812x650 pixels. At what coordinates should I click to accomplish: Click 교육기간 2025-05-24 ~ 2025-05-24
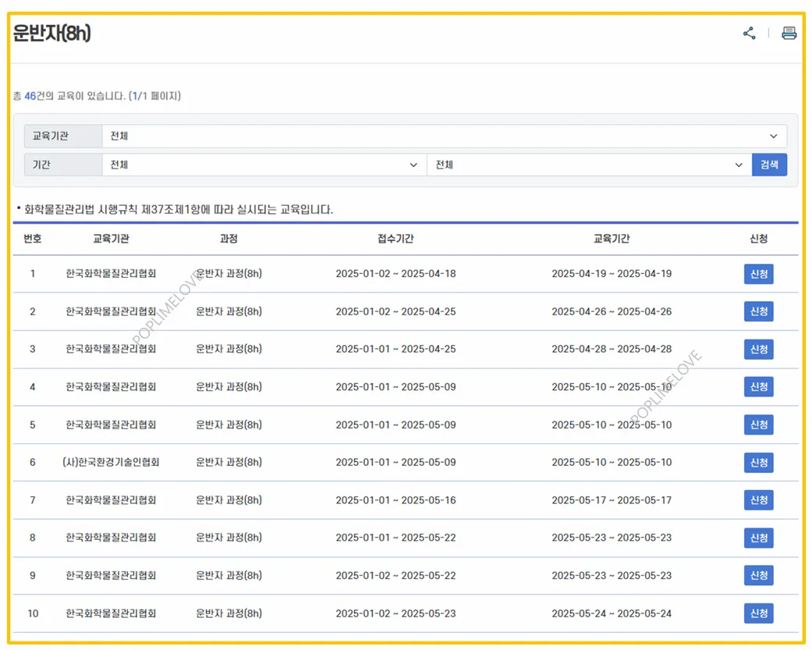coord(612,614)
